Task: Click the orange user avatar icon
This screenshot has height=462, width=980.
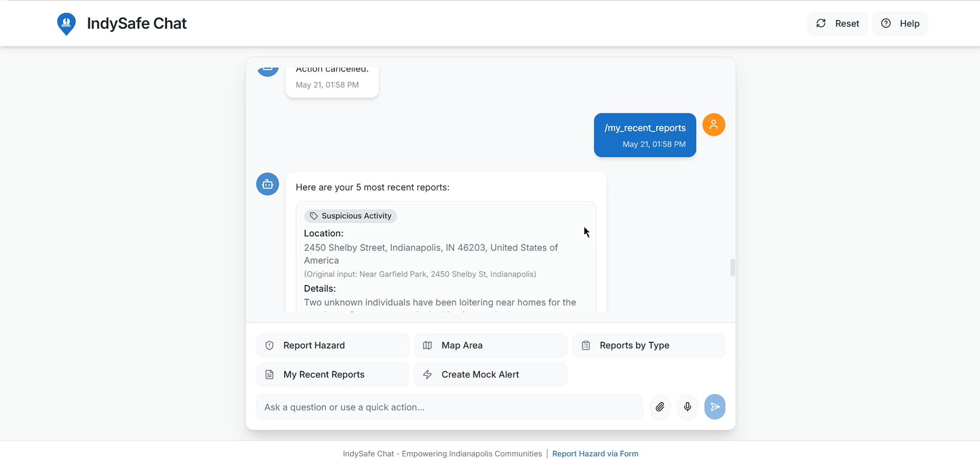Action: [714, 125]
